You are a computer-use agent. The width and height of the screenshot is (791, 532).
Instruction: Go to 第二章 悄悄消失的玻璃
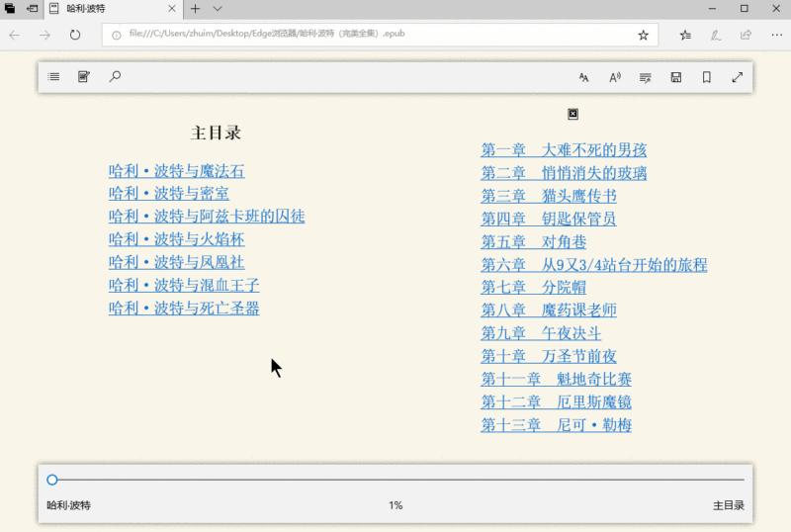[x=564, y=173]
